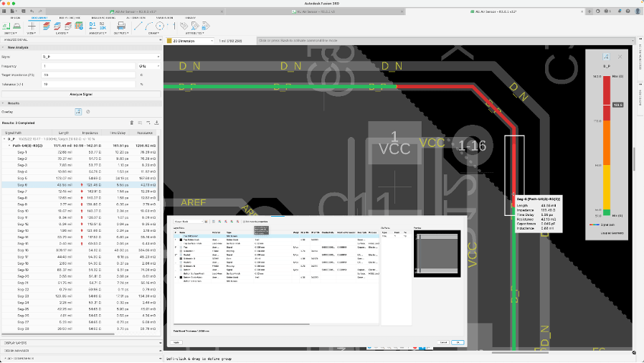Collapse the Path U4(3)-R3(2) tree node
This screenshot has height=363, width=644.
point(9,146)
